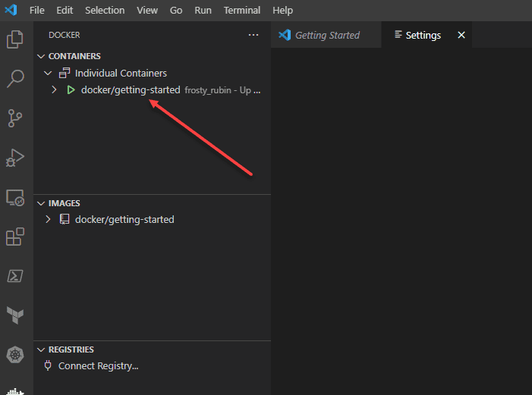Screen dimensions: 532x395
Task: Click the Settings tab list icon
Action: (x=398, y=35)
